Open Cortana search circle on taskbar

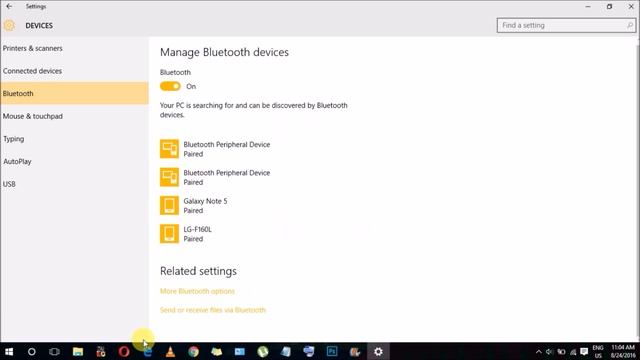pyautogui.click(x=31, y=351)
